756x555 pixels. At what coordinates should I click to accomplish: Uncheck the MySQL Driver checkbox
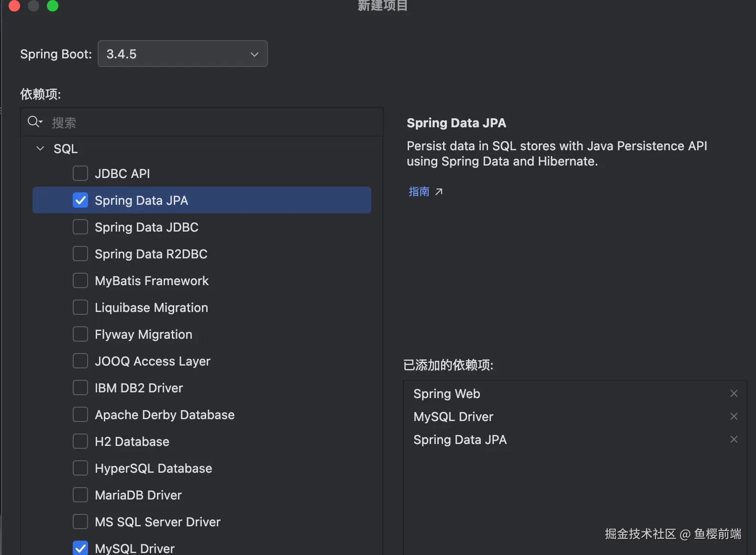tap(80, 547)
